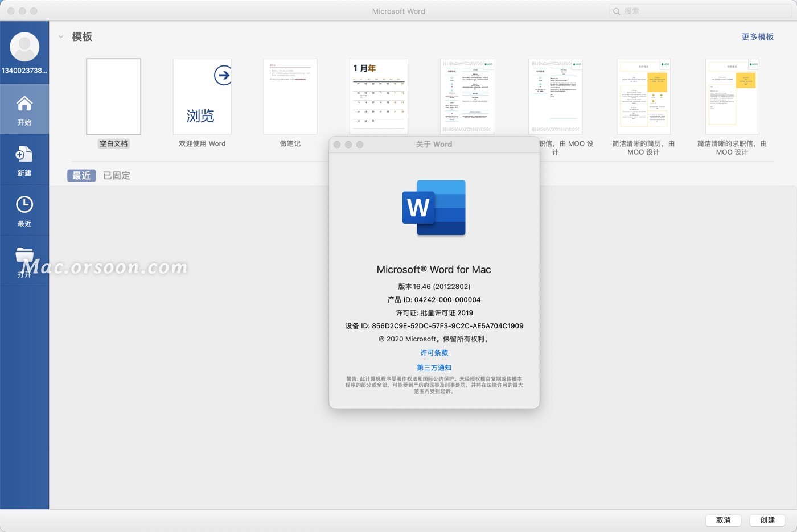This screenshot has width=797, height=532.
Task: Select the 空白文档 blank template
Action: [x=114, y=97]
